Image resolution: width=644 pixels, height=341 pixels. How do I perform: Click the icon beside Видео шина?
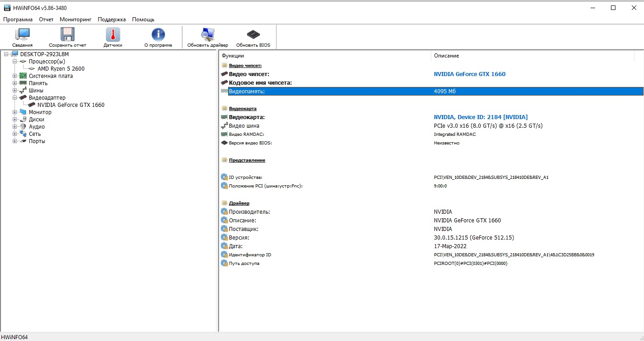tap(224, 125)
